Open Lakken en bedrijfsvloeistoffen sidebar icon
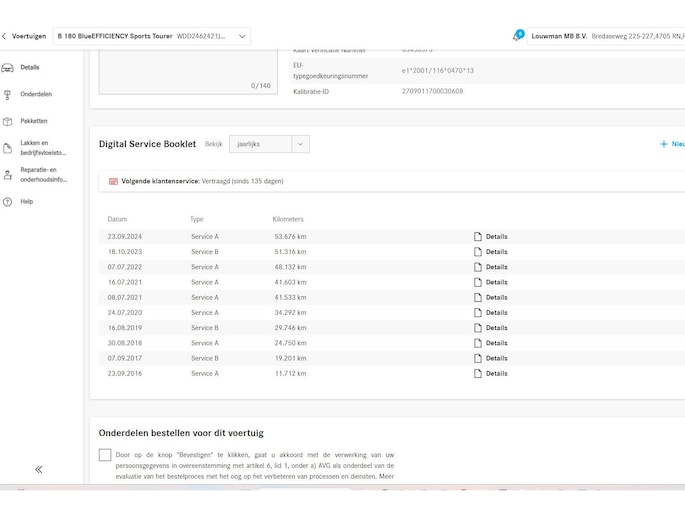The image size is (685, 514). click(x=8, y=148)
